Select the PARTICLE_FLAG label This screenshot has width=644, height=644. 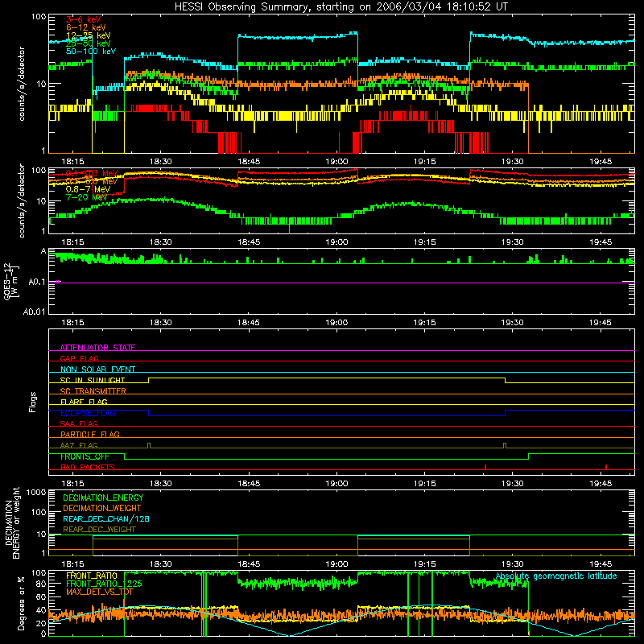coord(90,434)
